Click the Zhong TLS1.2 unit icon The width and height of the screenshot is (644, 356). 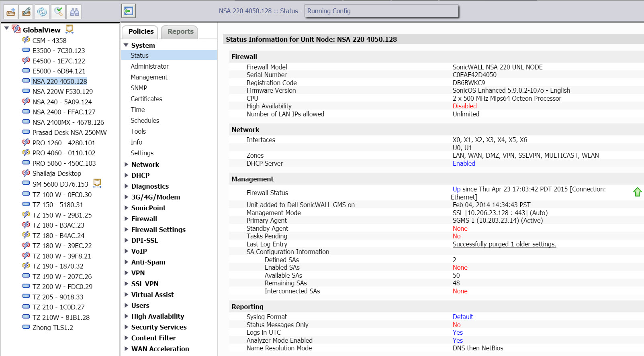tap(26, 327)
